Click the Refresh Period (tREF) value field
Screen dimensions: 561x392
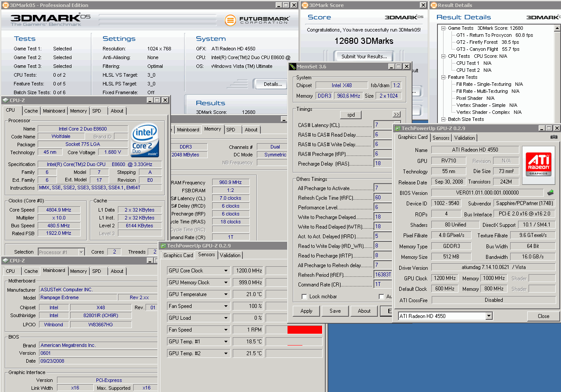click(383, 275)
